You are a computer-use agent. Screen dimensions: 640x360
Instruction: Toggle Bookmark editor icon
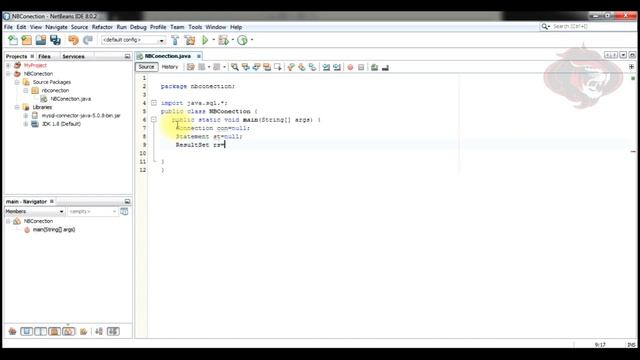coord(312,67)
